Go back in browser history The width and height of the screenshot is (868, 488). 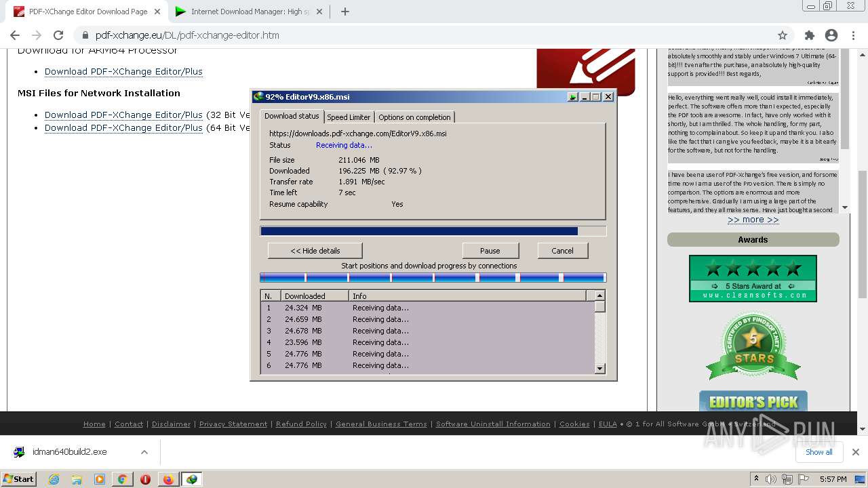point(15,35)
